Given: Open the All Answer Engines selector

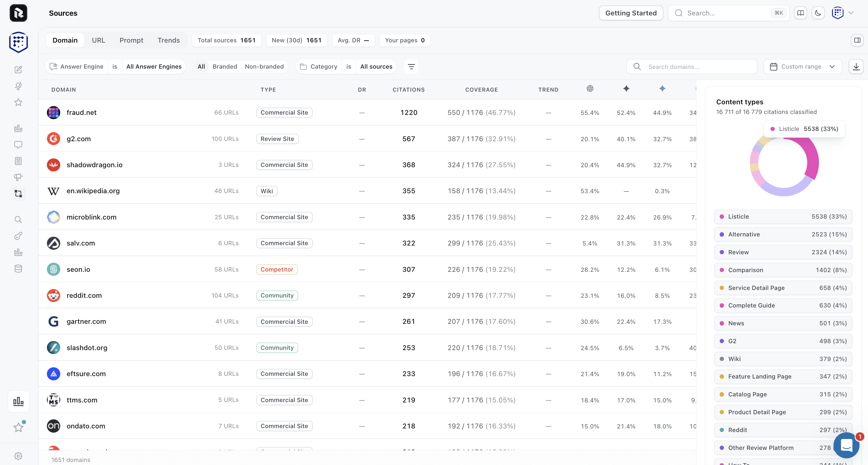Looking at the screenshot, I should (x=154, y=67).
